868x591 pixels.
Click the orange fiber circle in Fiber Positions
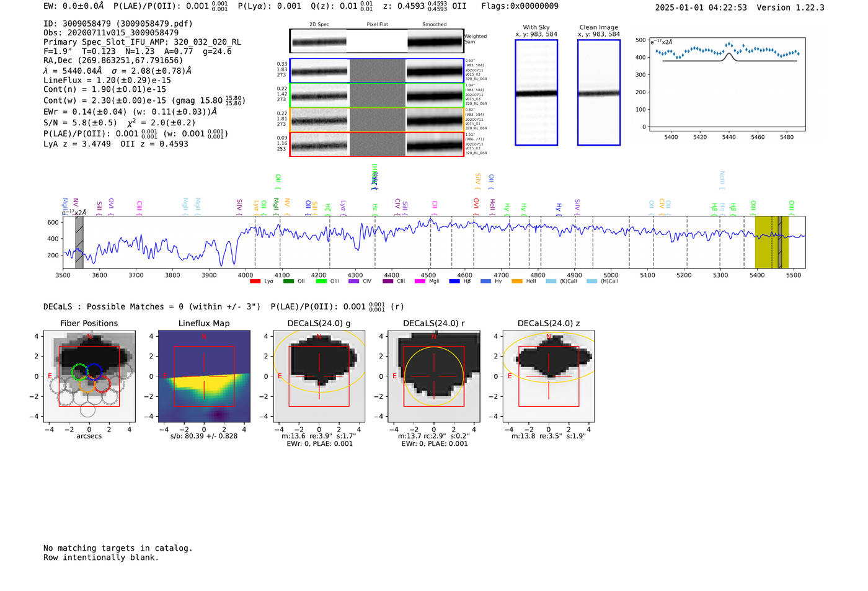pos(87,384)
